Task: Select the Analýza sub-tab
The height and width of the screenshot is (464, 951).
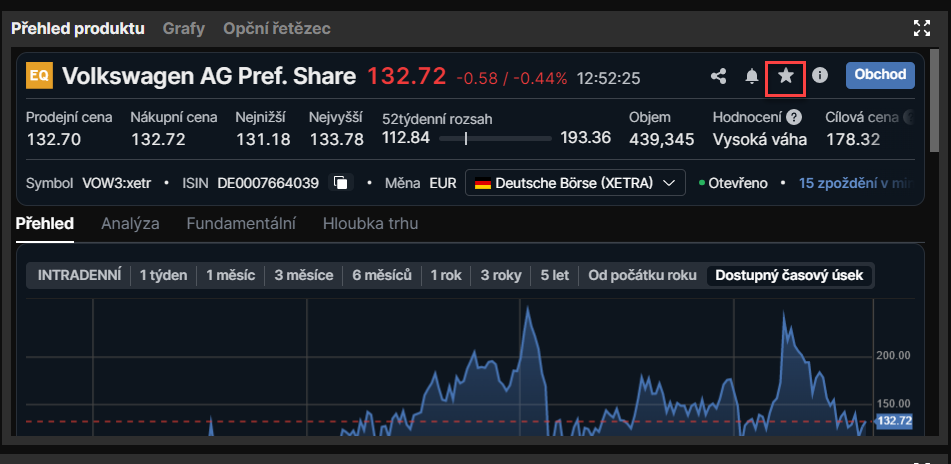Action: pos(130,223)
